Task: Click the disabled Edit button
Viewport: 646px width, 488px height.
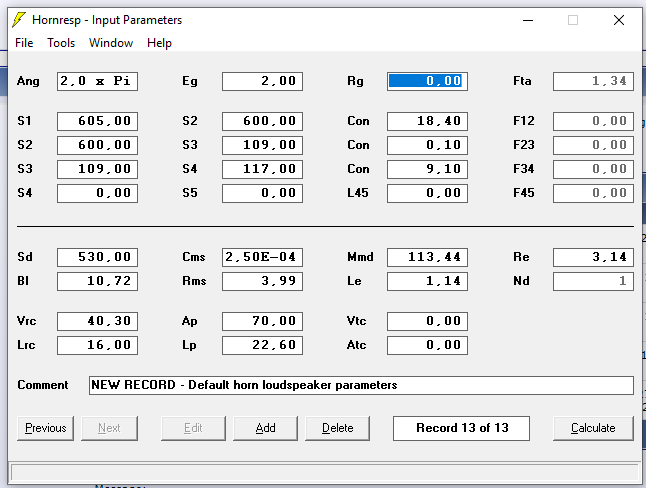Action: click(193, 428)
